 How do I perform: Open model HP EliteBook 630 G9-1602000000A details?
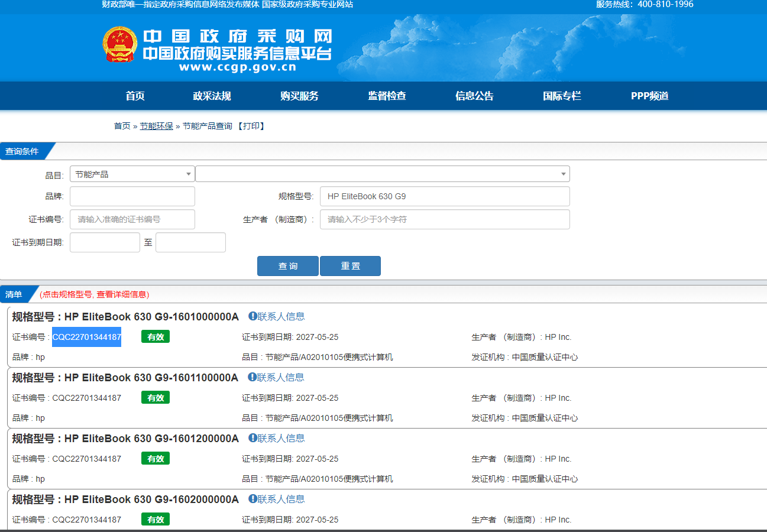(x=125, y=499)
